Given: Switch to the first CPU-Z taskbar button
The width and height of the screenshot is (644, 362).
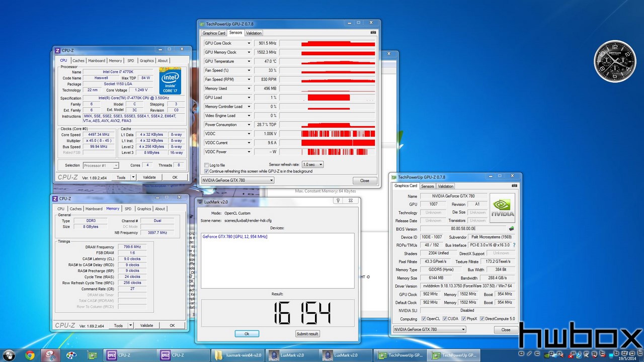Looking at the screenshot, I should click(x=128, y=355).
